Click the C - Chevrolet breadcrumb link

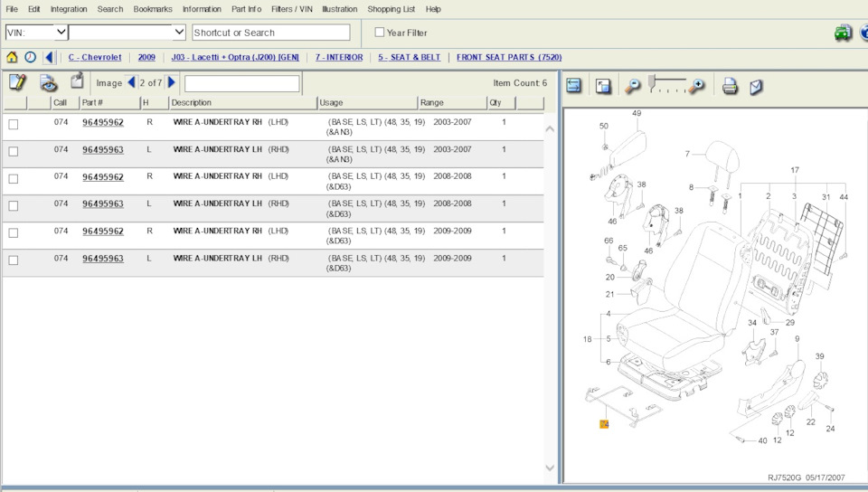[x=95, y=57]
